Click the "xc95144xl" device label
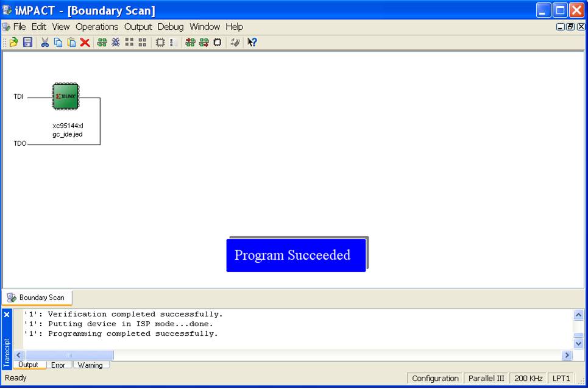 (68, 126)
